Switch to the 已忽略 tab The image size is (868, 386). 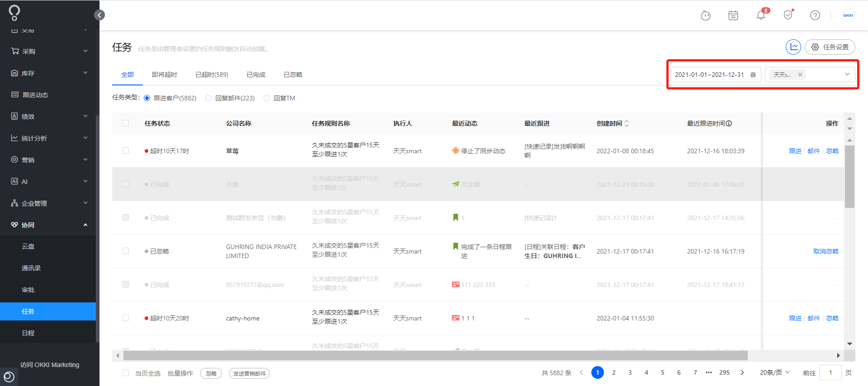[x=293, y=75]
